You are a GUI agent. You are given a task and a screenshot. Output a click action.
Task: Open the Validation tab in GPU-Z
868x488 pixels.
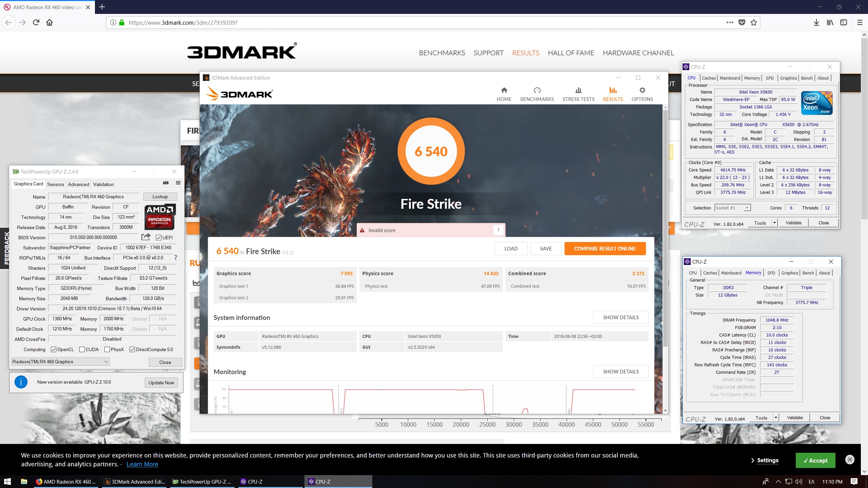pos(103,184)
